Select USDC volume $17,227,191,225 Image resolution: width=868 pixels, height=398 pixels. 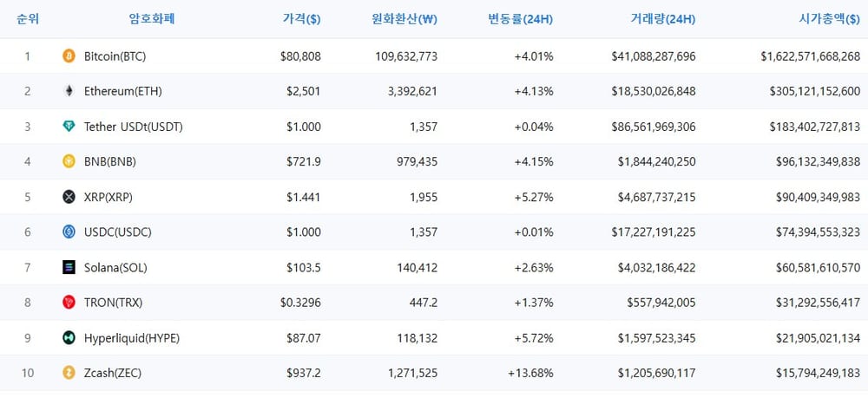(654, 232)
